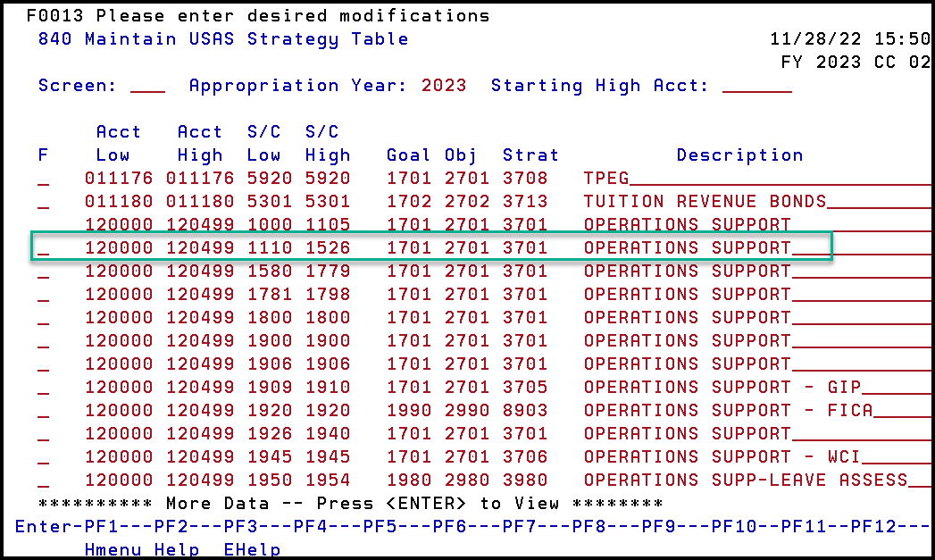
Task: Click the EHelp PF3 function label
Action: (252, 549)
